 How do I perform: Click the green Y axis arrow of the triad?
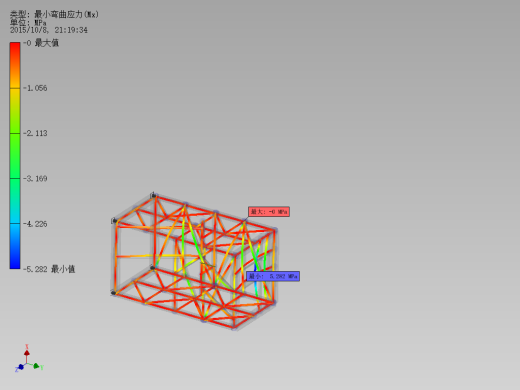(x=37, y=366)
